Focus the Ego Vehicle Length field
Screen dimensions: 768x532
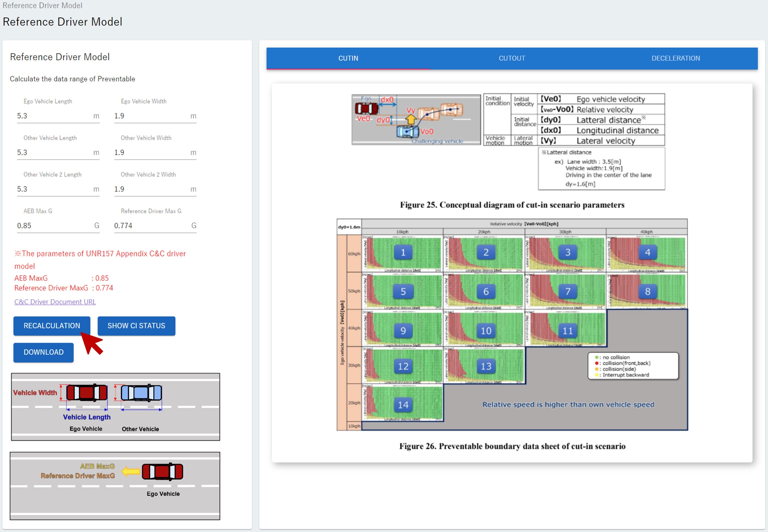pyautogui.click(x=53, y=116)
